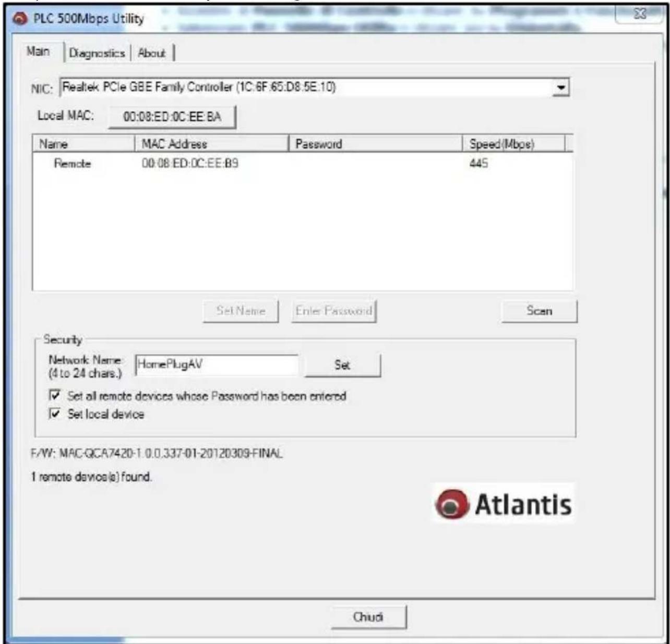Screen dimensions: 670x644
Task: Click the Enter Password button
Action: coord(334,311)
